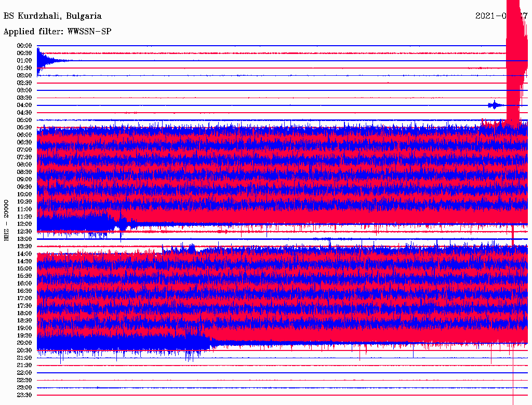Click the HHZ - 20000 axis label
The height and width of the screenshot is (405, 532).
(6, 221)
